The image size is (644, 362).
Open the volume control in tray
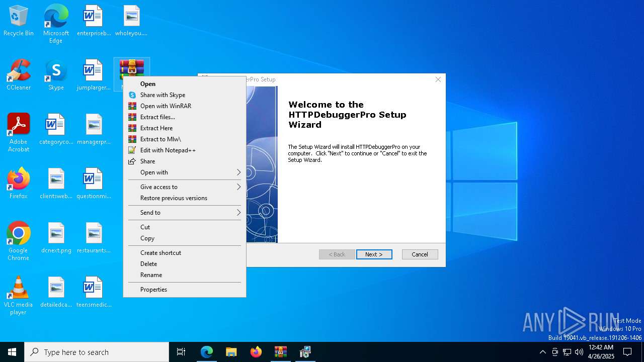579,352
